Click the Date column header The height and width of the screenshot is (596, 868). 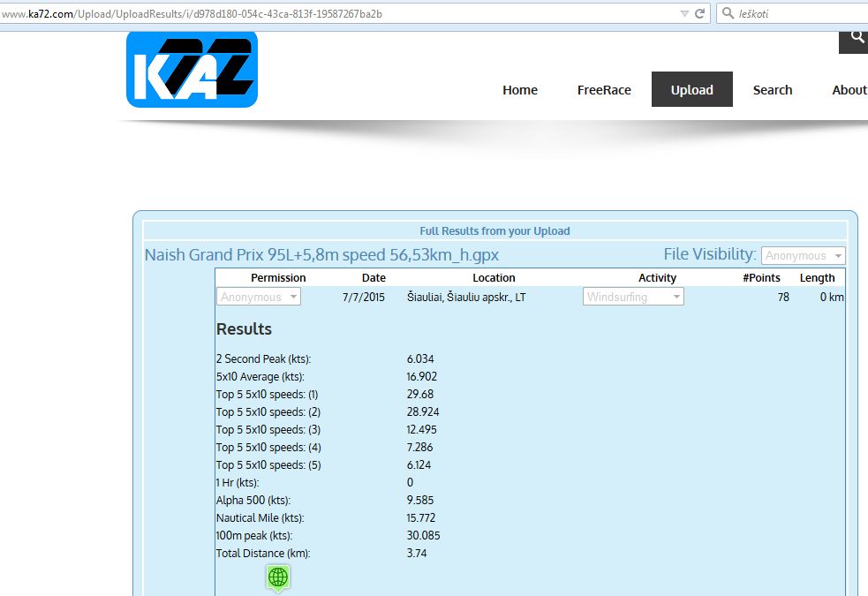point(374,278)
